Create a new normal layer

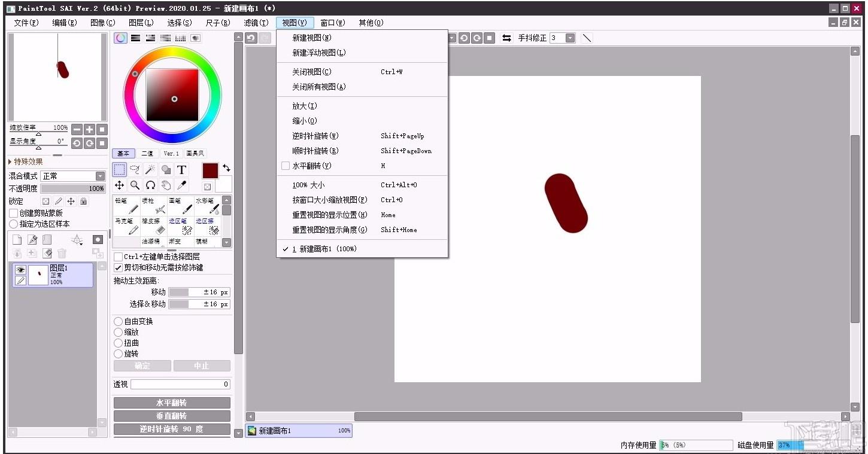(17, 239)
